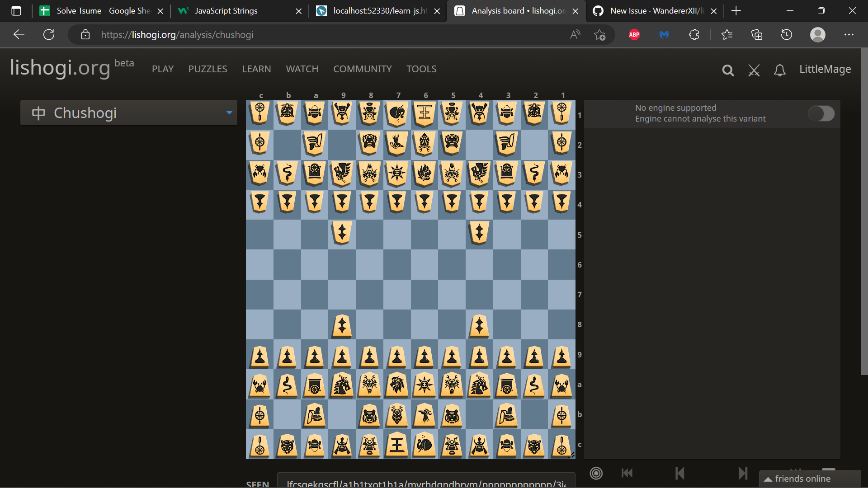Select the dragon horse on file 9 rank a

(x=342, y=385)
